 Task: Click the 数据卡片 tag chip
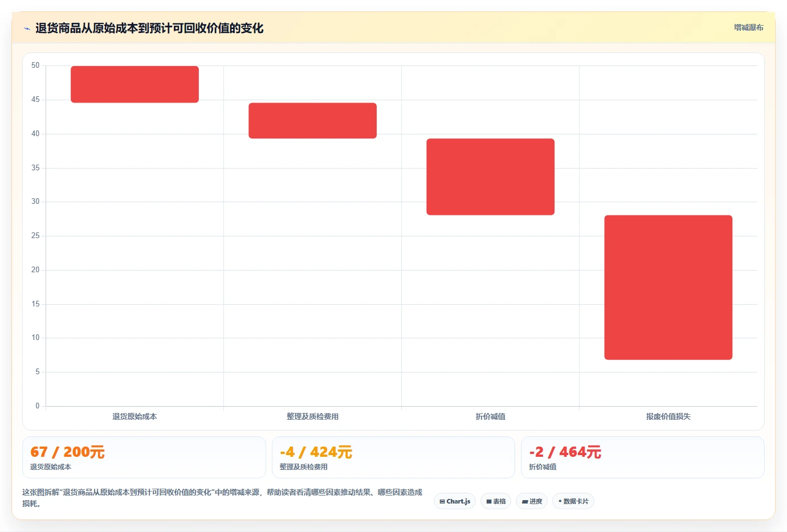click(573, 501)
